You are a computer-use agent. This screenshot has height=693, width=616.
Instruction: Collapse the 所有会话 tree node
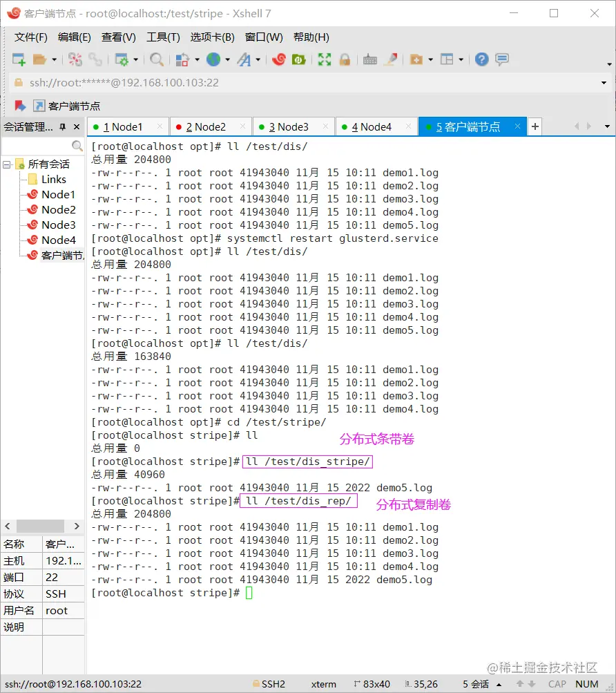click(7, 164)
